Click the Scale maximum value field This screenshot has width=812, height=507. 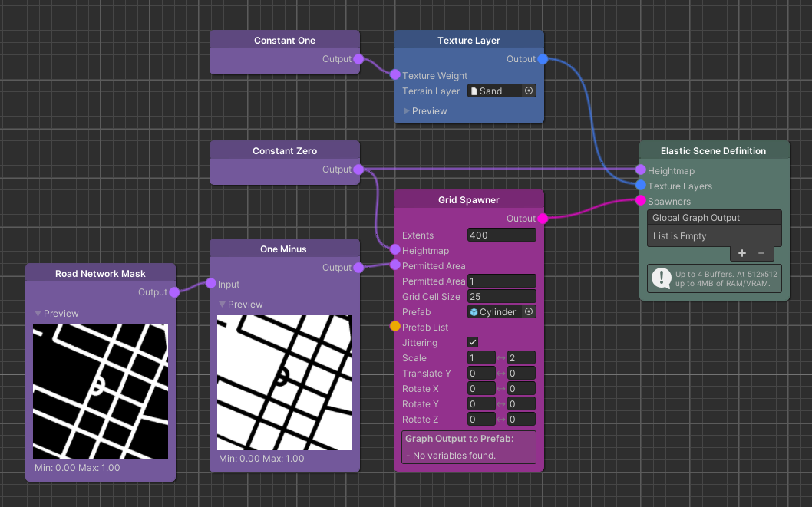(x=521, y=358)
